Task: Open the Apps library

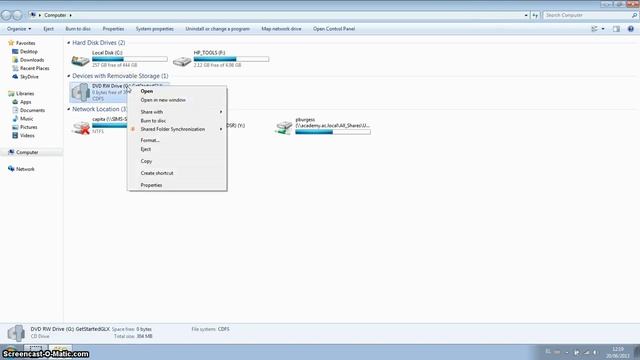Action: point(25,102)
